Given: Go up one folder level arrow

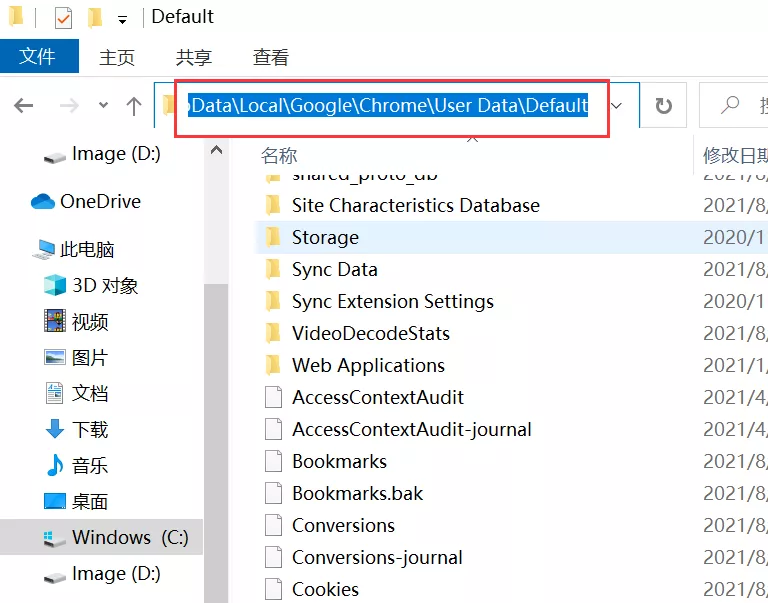Looking at the screenshot, I should point(134,106).
